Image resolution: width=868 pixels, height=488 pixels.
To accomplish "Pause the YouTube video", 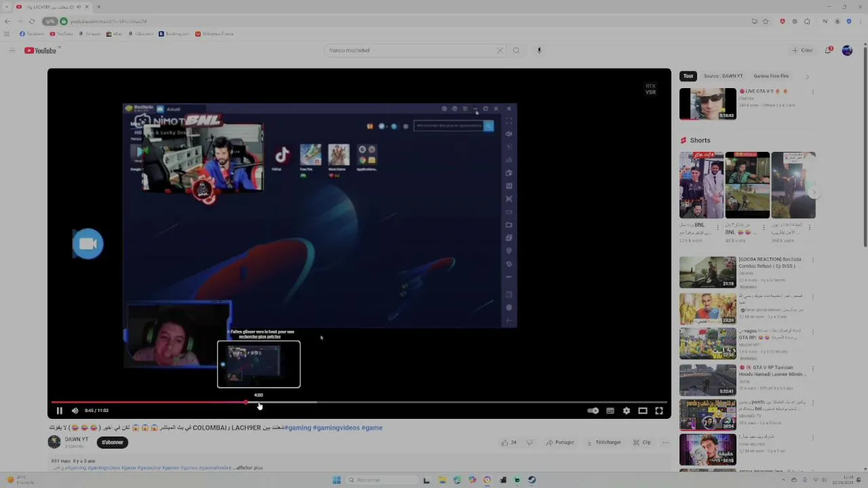I will tap(59, 410).
